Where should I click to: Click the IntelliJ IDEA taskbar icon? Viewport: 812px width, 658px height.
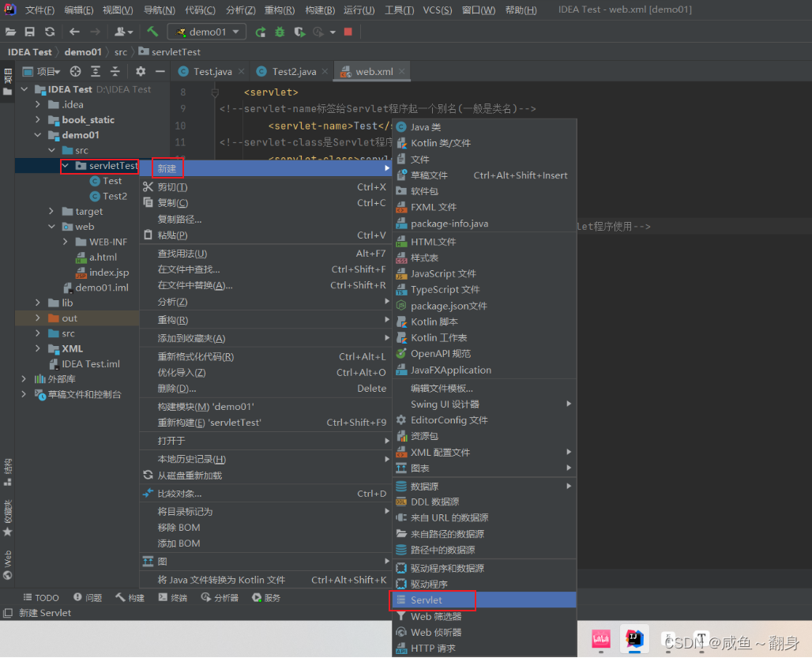(x=634, y=638)
